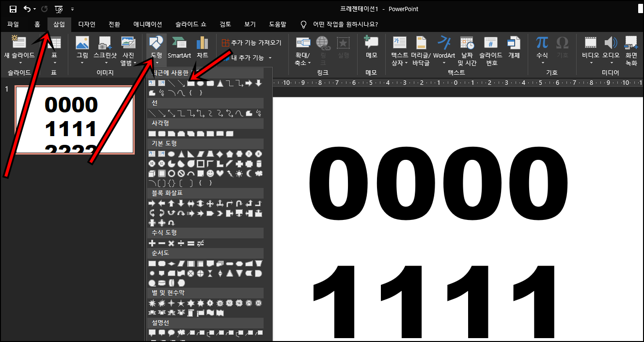This screenshot has width=644, height=342.
Task: Select the heart shape in 기본 도형
Action: [x=220, y=173]
